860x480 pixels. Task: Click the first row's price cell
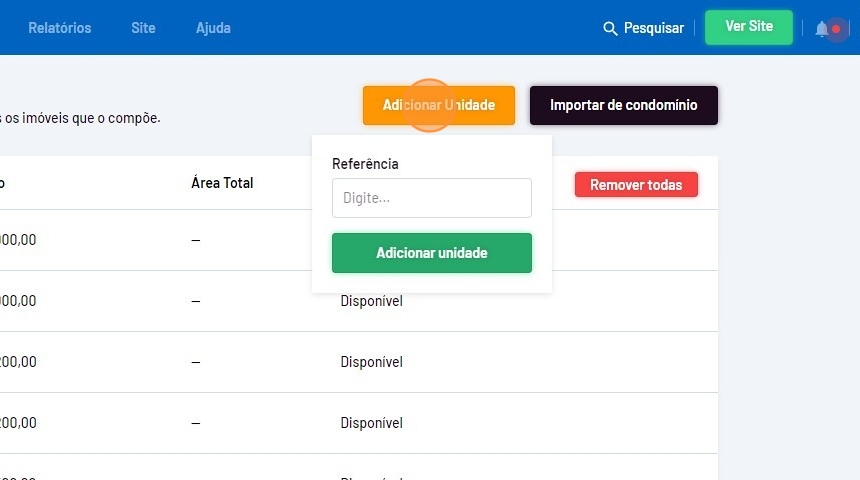click(x=18, y=240)
